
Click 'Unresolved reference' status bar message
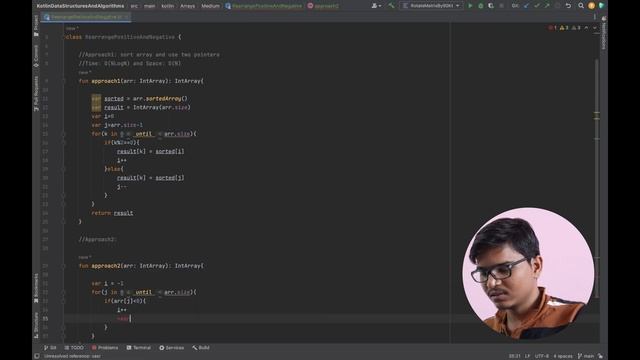point(72,356)
